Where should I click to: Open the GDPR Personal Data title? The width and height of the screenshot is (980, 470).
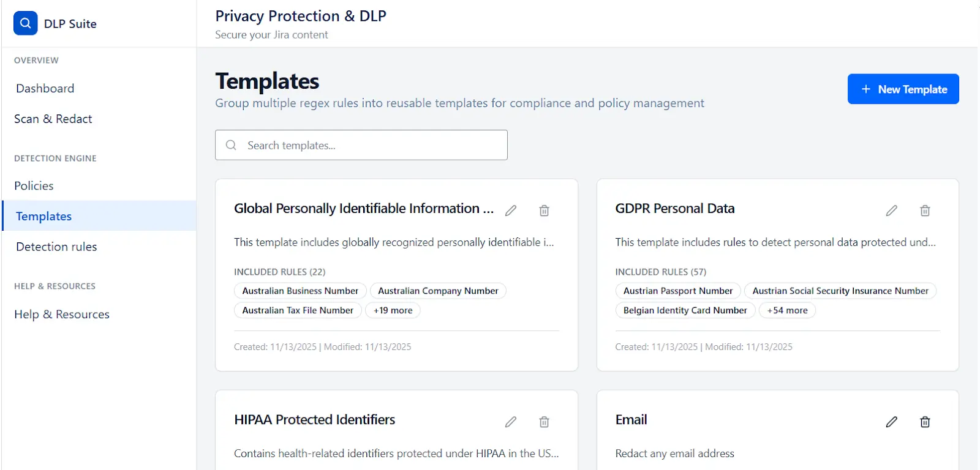675,209
